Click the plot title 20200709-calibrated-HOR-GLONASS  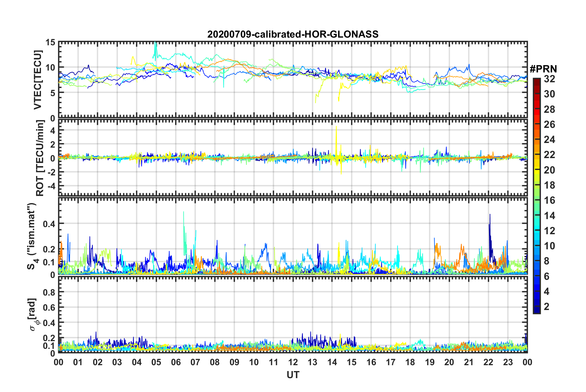[x=293, y=34]
